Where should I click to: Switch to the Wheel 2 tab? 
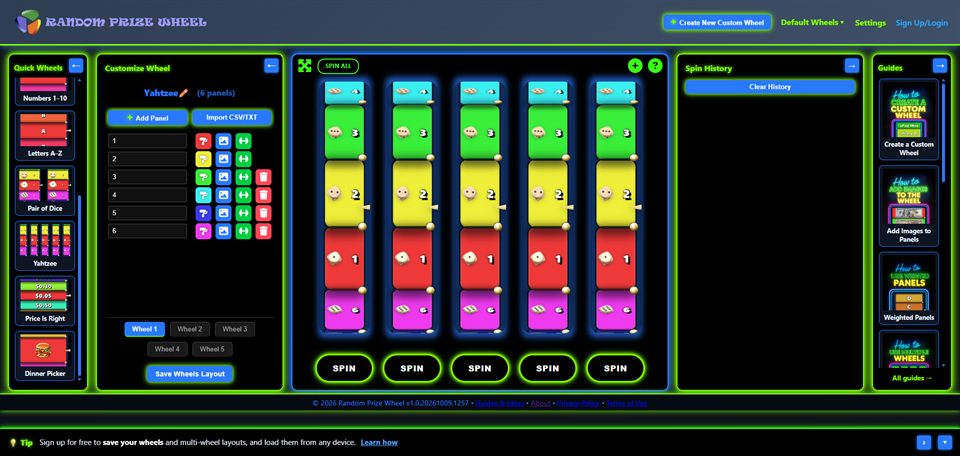(190, 329)
